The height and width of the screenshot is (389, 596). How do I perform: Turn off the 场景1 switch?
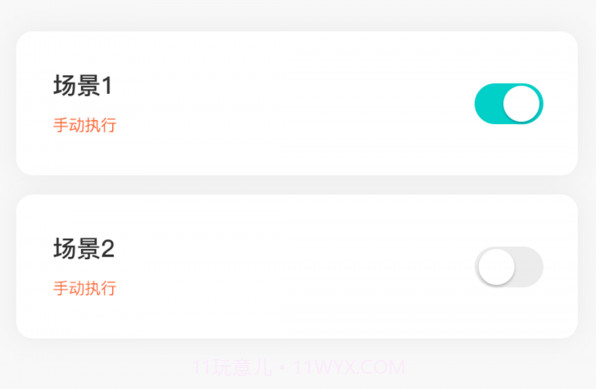[x=509, y=103]
